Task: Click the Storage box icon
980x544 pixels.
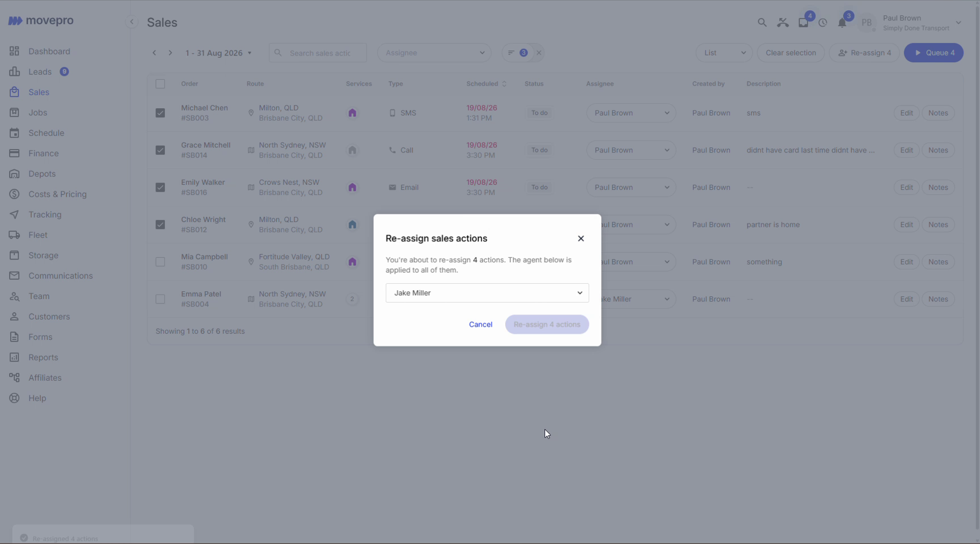Action: [15, 256]
